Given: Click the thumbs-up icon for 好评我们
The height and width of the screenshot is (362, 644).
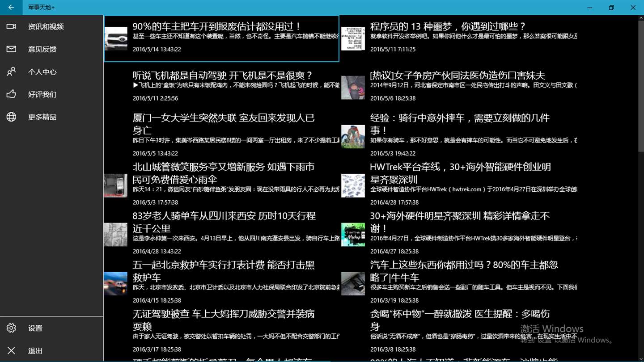Looking at the screenshot, I should coord(11,94).
